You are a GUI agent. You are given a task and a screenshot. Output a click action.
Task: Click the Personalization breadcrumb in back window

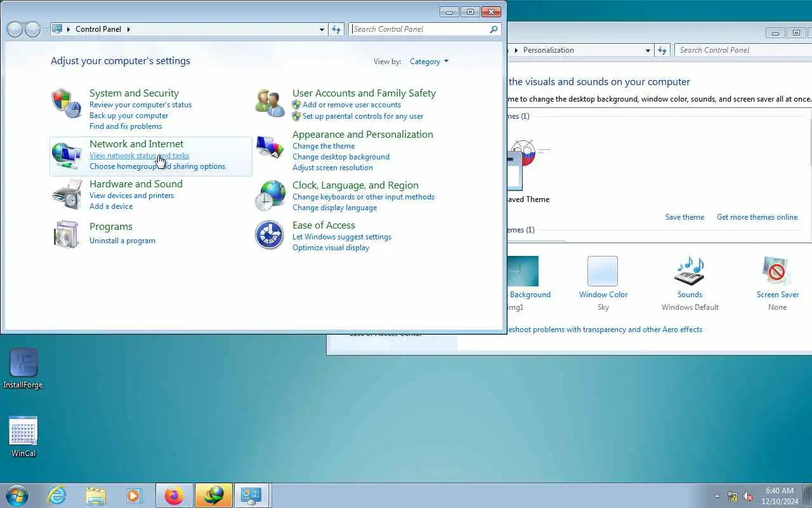pos(548,50)
